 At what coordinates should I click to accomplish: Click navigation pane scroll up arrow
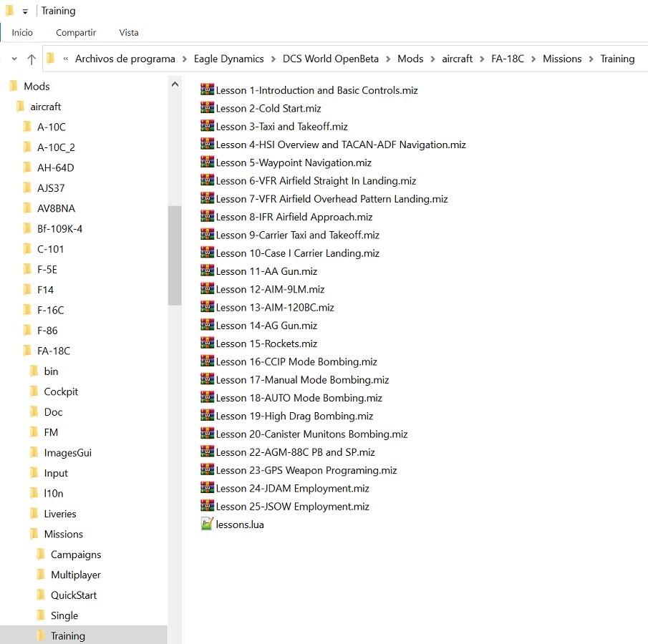175,84
